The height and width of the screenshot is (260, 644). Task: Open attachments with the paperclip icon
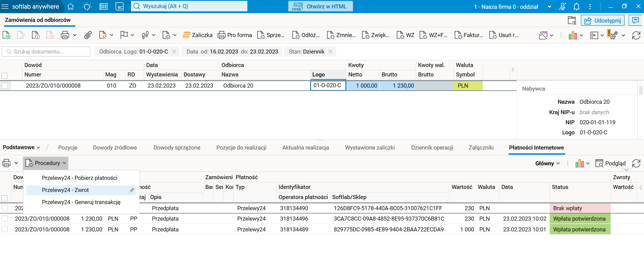[x=88, y=35]
